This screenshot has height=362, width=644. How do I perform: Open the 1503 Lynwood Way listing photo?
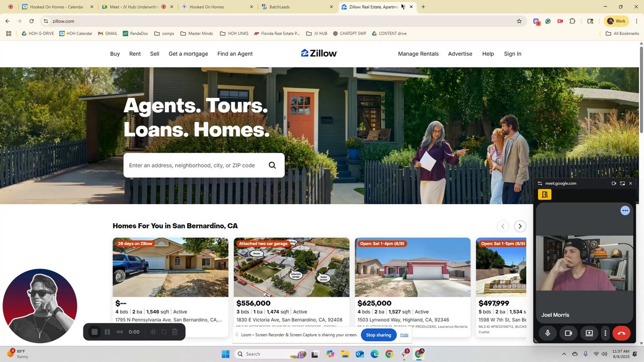pyautogui.click(x=413, y=267)
